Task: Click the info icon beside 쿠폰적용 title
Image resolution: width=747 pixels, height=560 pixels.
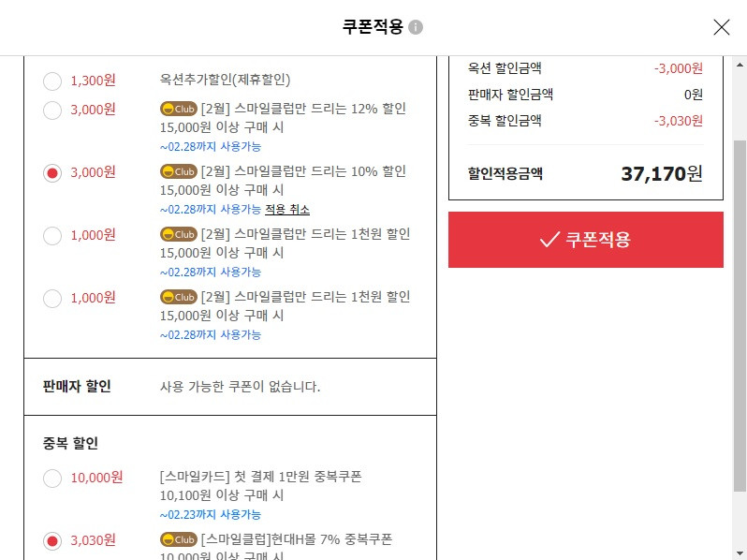Action: coord(416,27)
